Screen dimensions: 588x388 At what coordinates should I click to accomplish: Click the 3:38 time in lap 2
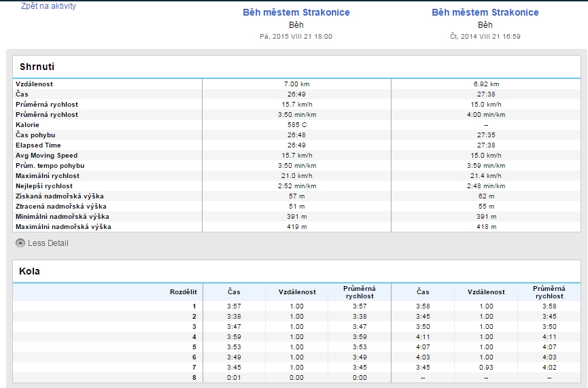coord(234,317)
